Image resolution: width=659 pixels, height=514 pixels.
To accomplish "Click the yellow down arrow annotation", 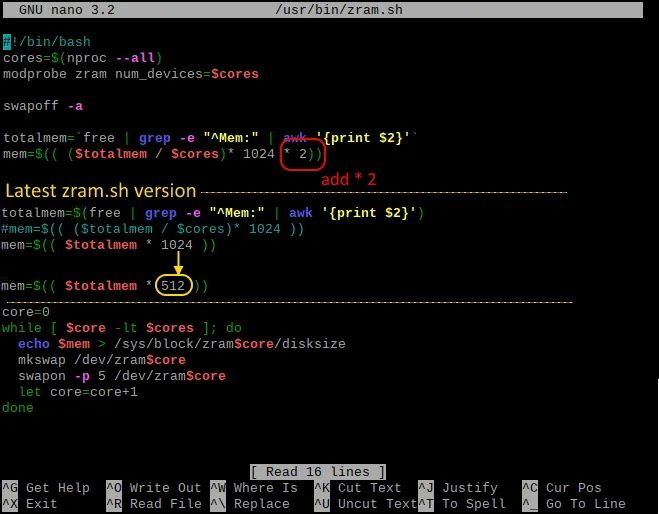I will click(x=180, y=262).
